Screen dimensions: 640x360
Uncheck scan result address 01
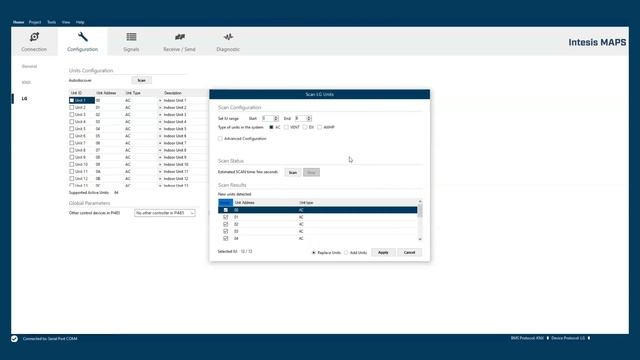click(226, 217)
